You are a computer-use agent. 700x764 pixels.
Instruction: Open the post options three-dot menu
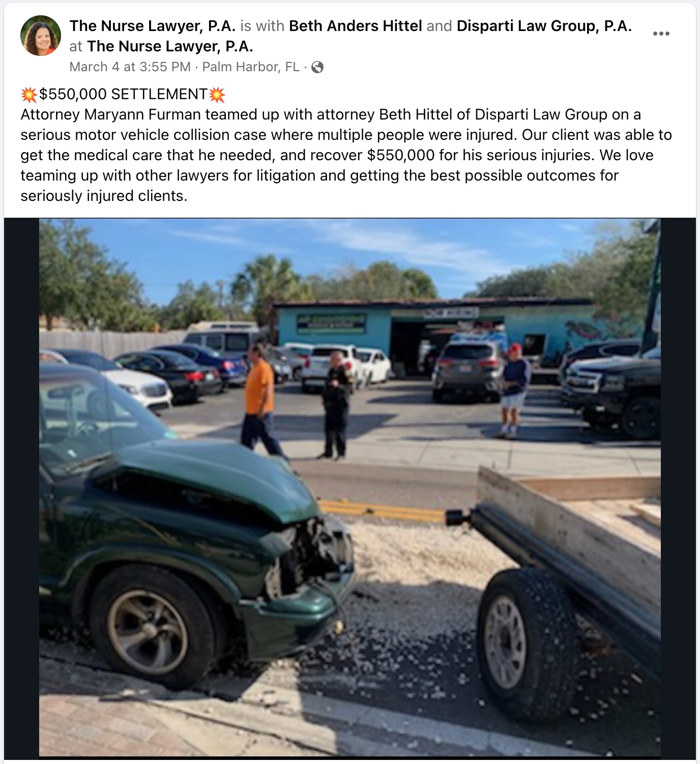click(x=661, y=34)
